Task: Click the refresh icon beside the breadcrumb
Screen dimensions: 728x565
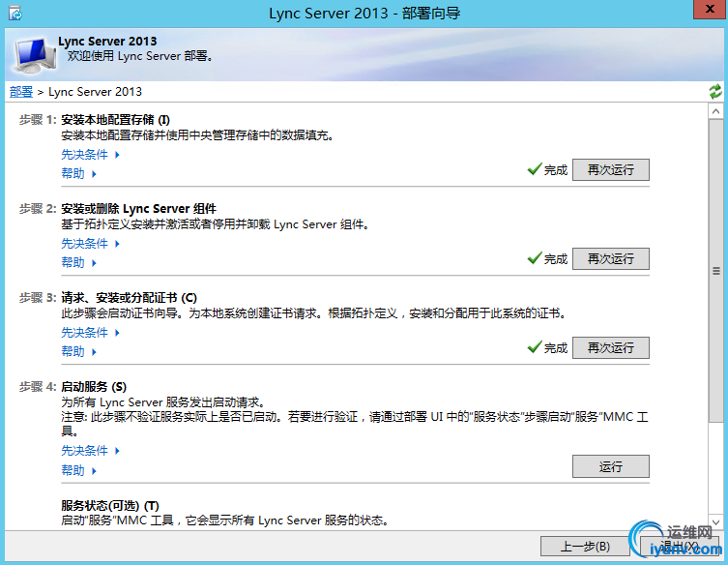Action: click(x=715, y=92)
